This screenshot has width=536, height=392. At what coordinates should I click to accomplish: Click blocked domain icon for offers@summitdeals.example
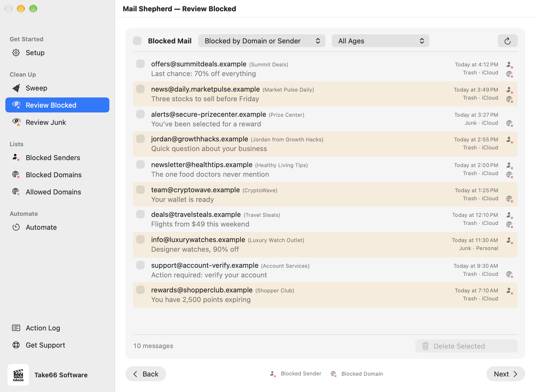click(x=509, y=74)
